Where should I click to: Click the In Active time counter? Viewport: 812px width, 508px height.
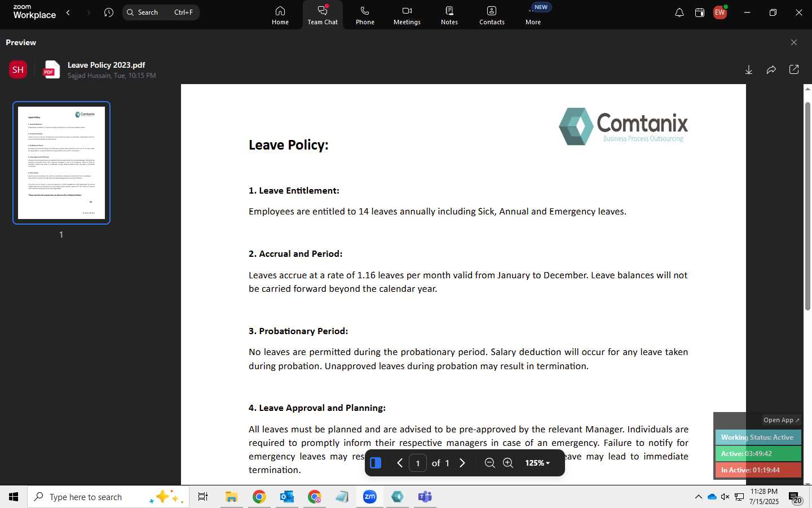pos(758,470)
